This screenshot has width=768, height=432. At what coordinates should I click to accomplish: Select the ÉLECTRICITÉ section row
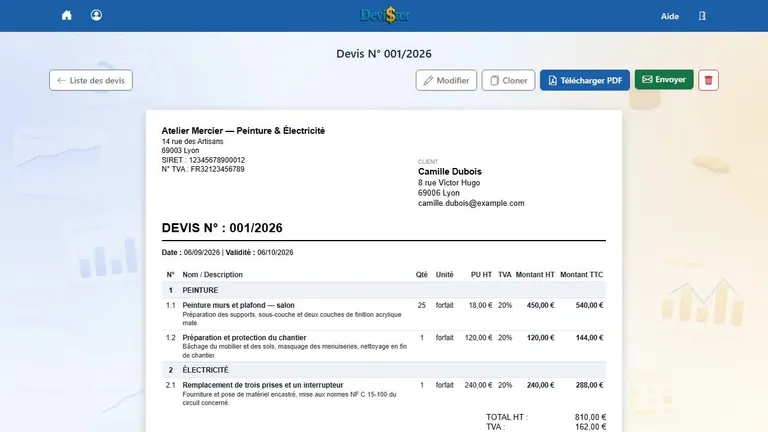coord(384,370)
